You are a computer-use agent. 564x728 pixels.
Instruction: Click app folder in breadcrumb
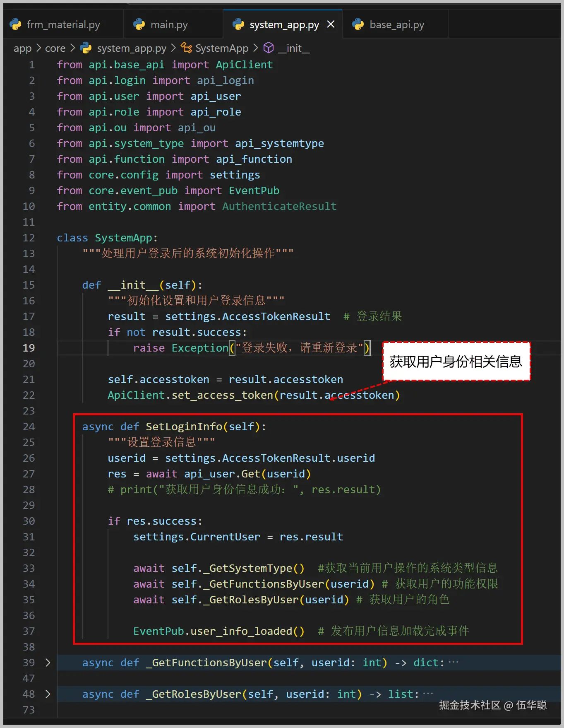coord(22,48)
